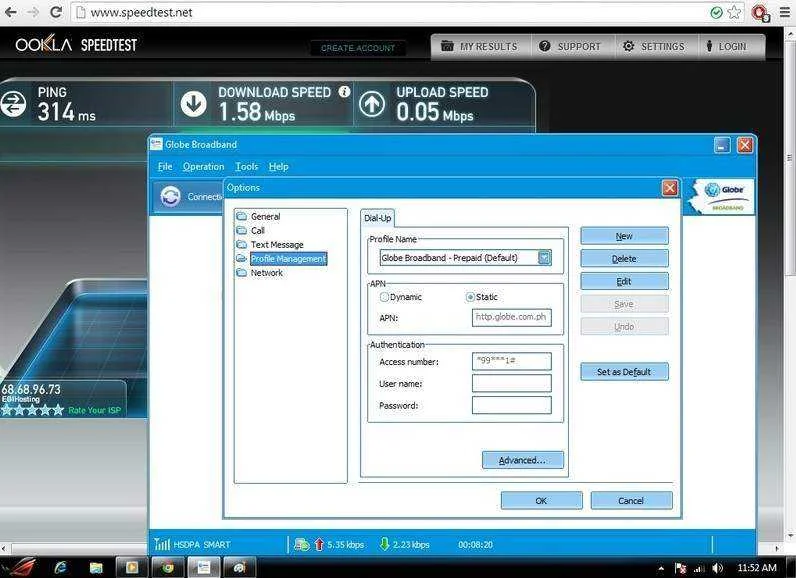Switch to the Dial-Up tab
This screenshot has width=796, height=578.
378,218
